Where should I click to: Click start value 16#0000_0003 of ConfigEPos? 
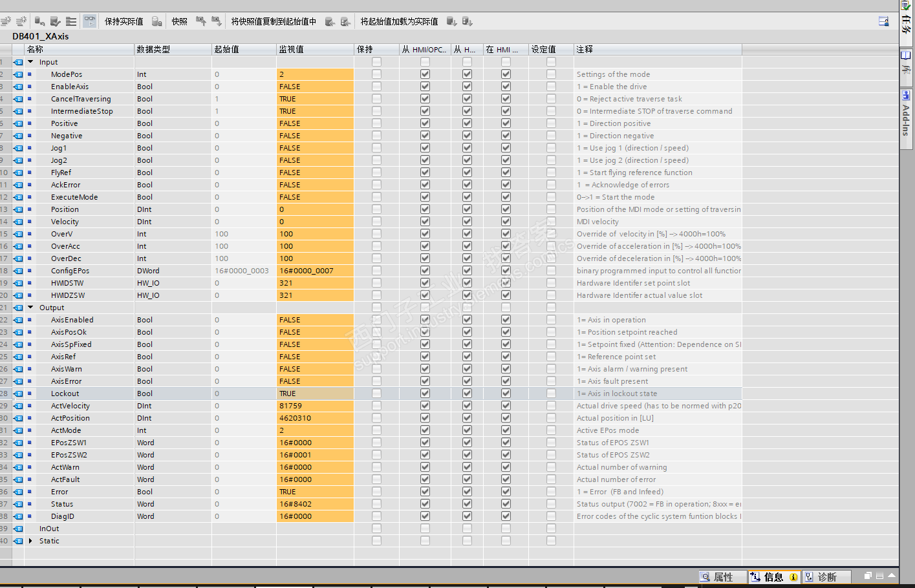point(242,271)
